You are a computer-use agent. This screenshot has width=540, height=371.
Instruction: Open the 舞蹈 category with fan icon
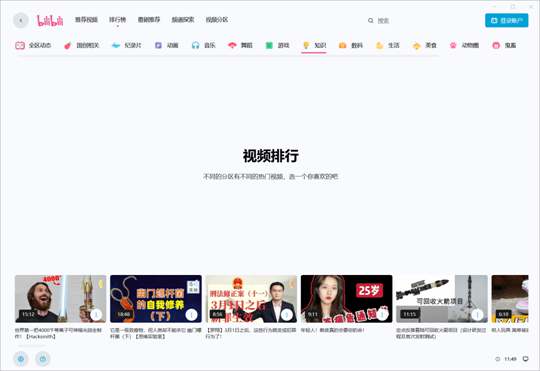click(x=240, y=45)
